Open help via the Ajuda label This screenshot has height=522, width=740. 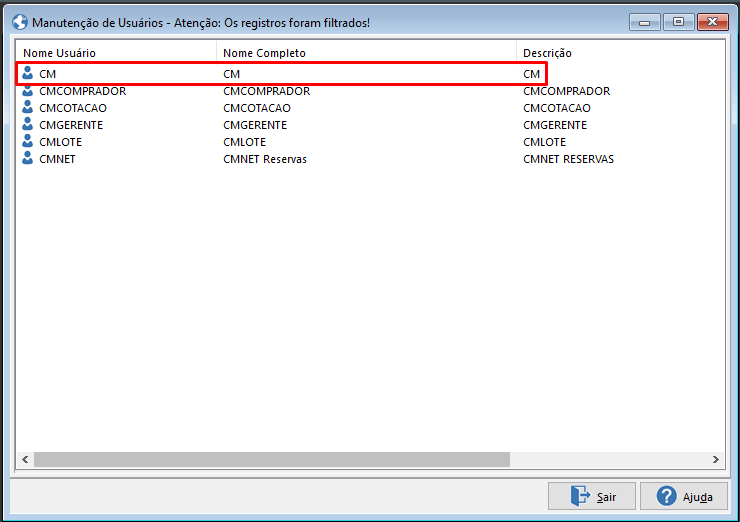pos(698,497)
